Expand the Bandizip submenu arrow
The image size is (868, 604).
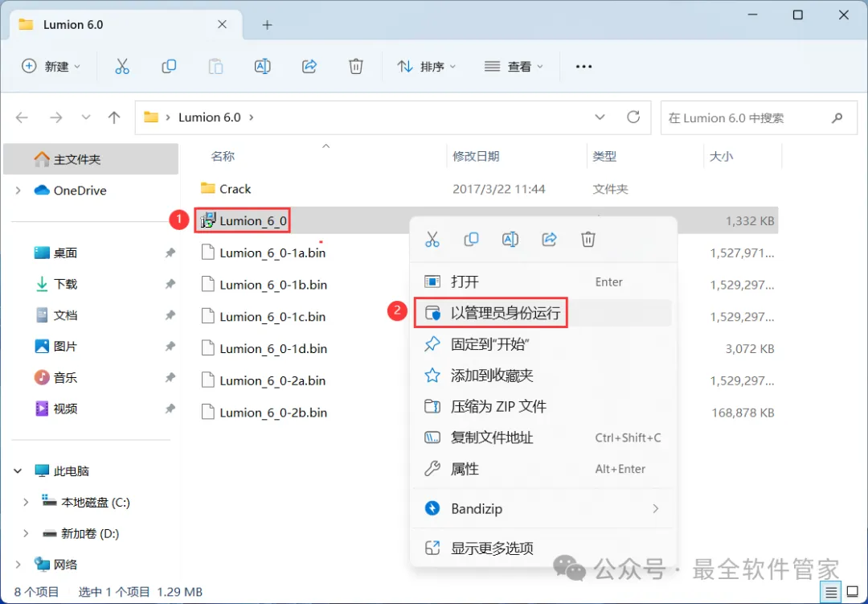[x=656, y=508]
